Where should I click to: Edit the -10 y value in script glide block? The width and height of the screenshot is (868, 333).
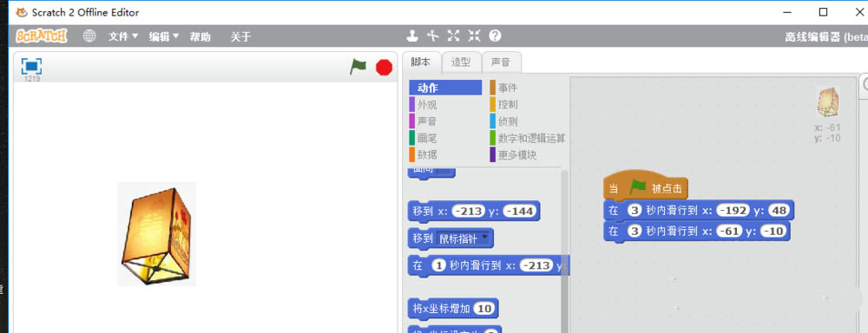pos(773,232)
